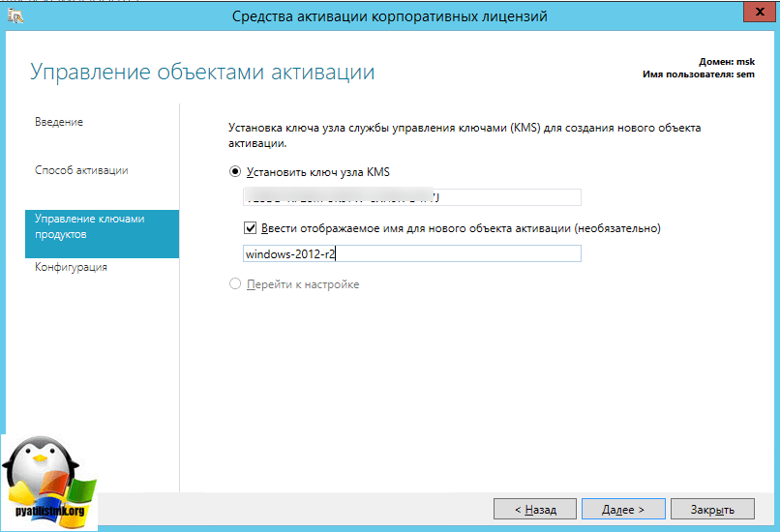Click the 'Домен: msk' text
The image size is (780, 532).
(727, 62)
